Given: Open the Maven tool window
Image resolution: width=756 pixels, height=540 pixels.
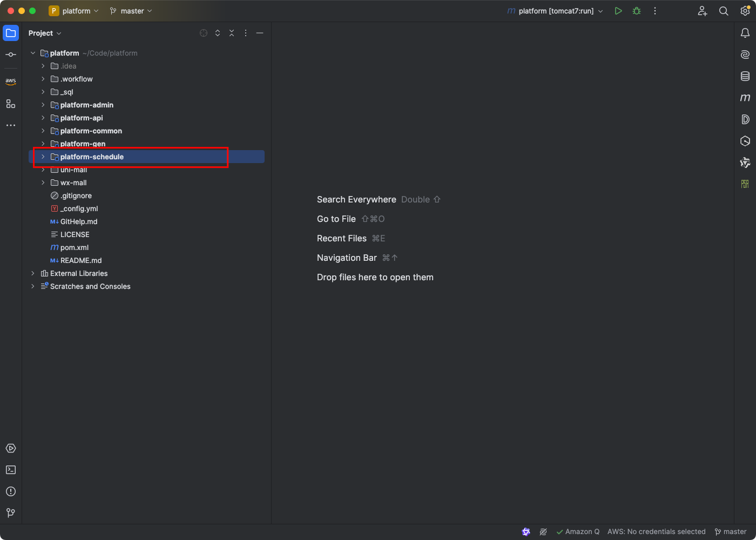Looking at the screenshot, I should (x=745, y=98).
